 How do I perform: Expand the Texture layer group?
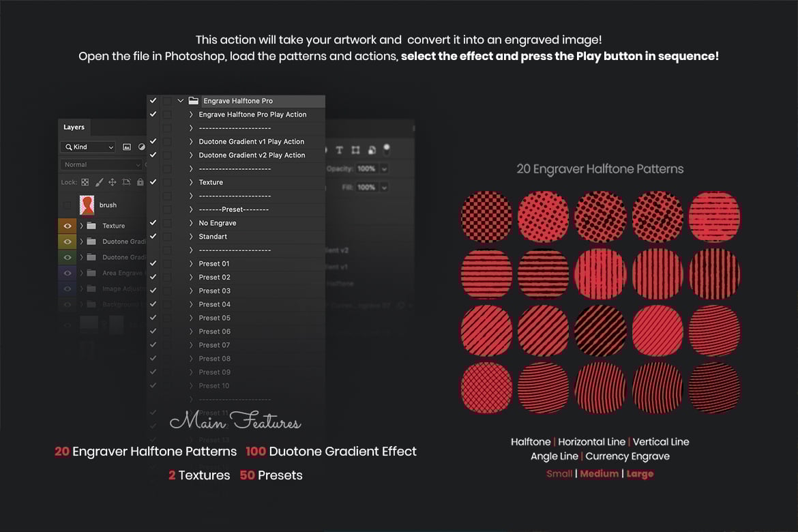point(81,226)
